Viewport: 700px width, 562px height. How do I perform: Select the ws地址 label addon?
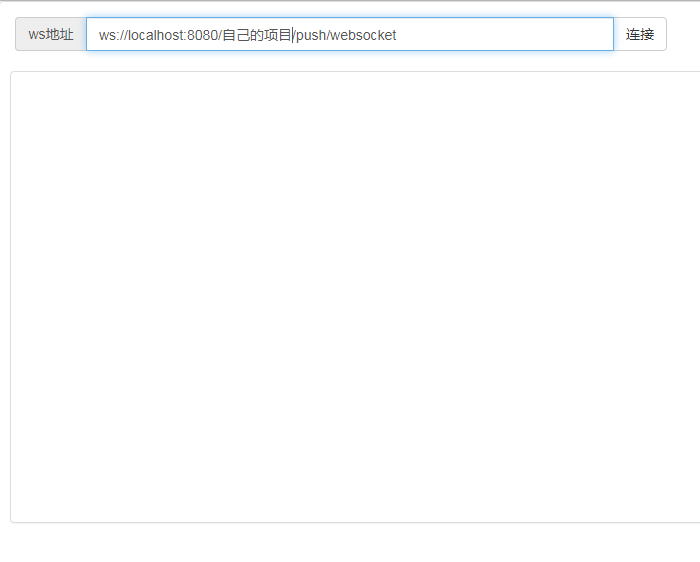tap(51, 34)
